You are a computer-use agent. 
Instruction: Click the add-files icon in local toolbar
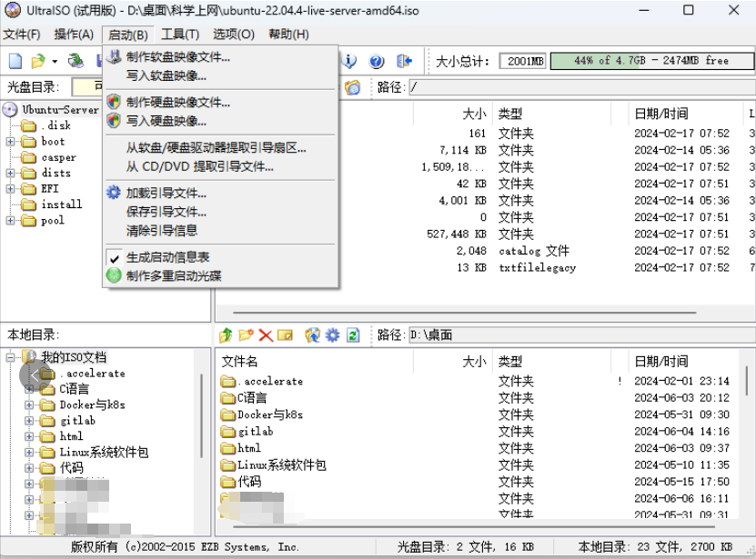pos(312,334)
